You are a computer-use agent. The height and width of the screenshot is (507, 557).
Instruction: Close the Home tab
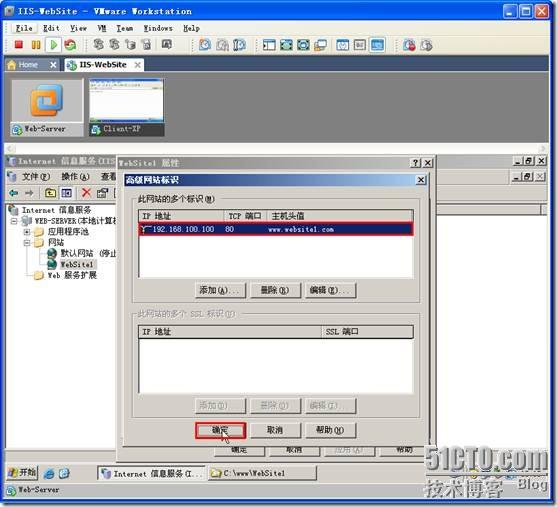[x=53, y=65]
